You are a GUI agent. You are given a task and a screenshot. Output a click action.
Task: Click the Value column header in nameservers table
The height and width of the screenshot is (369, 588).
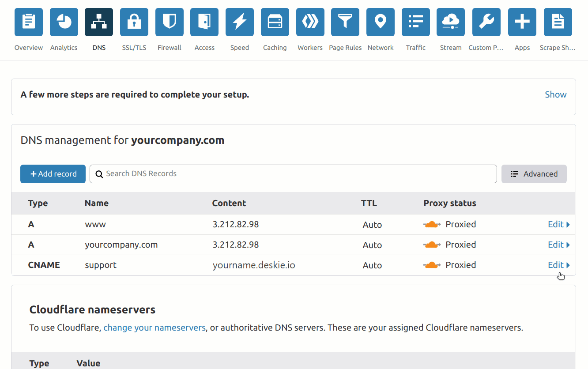pyautogui.click(x=89, y=363)
